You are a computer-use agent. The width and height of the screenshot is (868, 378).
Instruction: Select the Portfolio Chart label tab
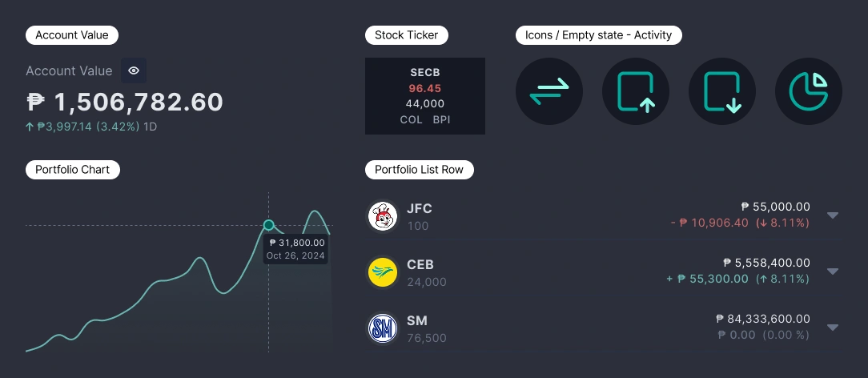72,170
